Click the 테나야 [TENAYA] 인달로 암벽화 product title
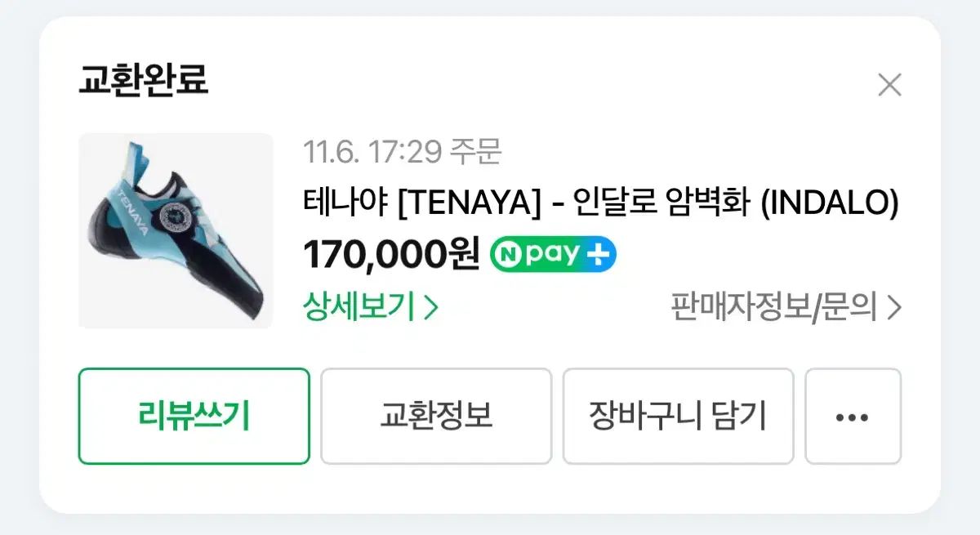The height and width of the screenshot is (535, 980). [x=600, y=203]
